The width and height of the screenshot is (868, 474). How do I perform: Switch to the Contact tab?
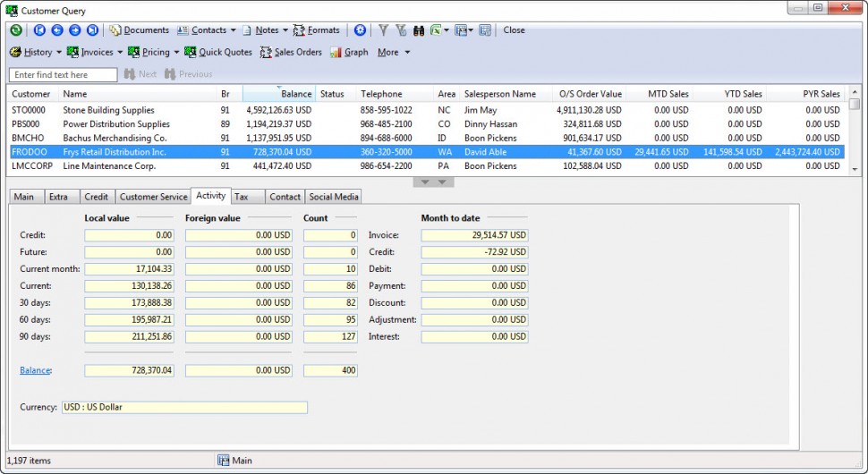285,197
